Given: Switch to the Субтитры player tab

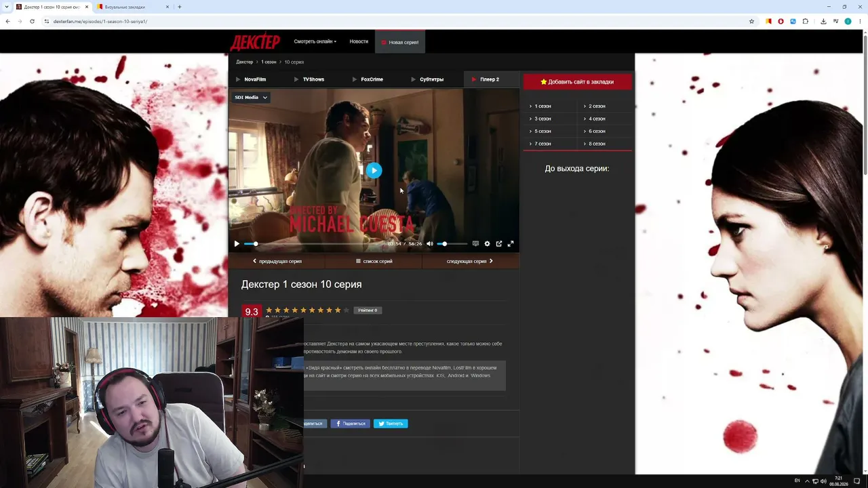Looking at the screenshot, I should (x=433, y=79).
